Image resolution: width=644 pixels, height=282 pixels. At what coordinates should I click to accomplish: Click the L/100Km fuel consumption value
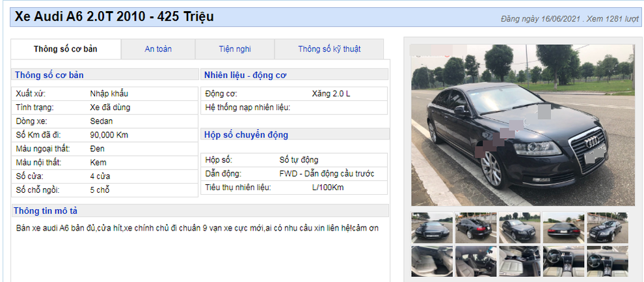[x=328, y=188]
